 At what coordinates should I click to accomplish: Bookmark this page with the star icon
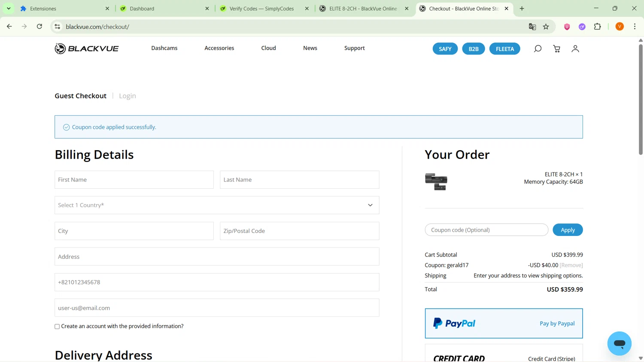click(546, 27)
